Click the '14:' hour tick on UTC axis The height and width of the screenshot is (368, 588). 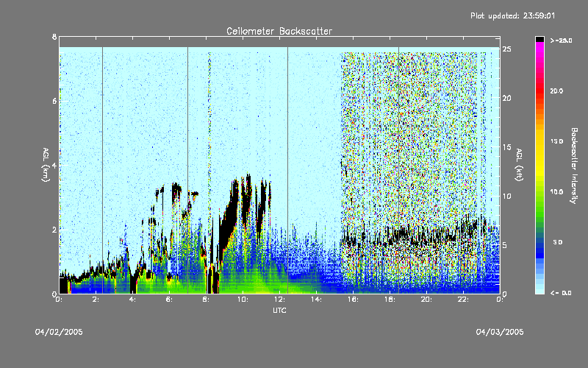coord(317,300)
